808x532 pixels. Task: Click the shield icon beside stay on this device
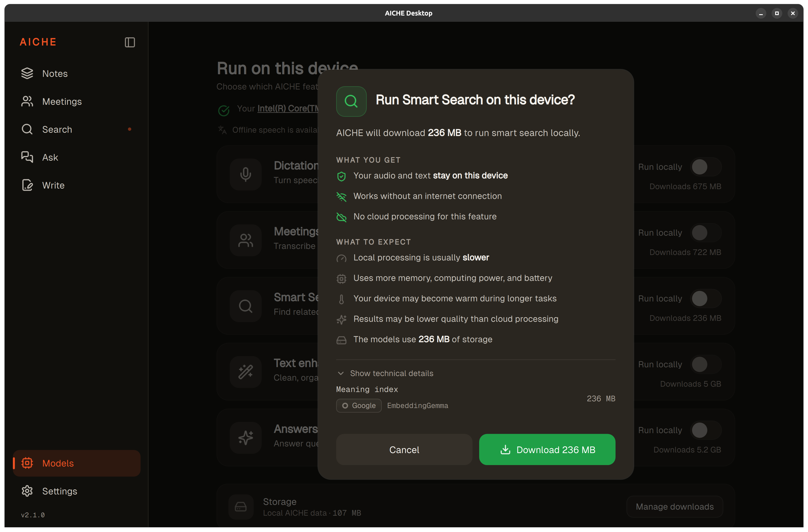point(341,176)
